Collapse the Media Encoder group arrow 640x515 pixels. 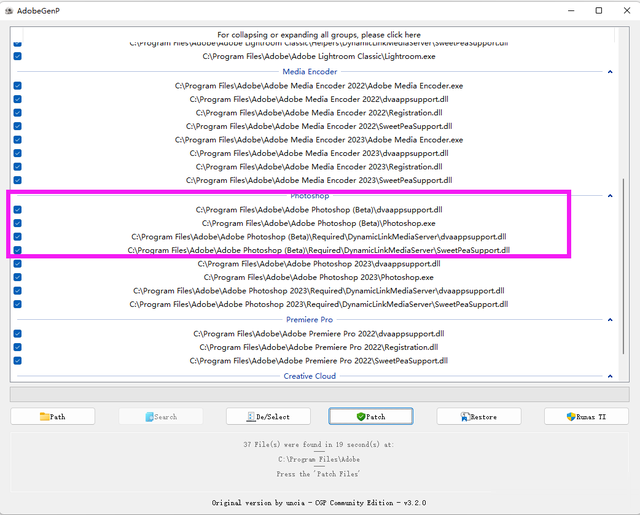click(x=610, y=72)
